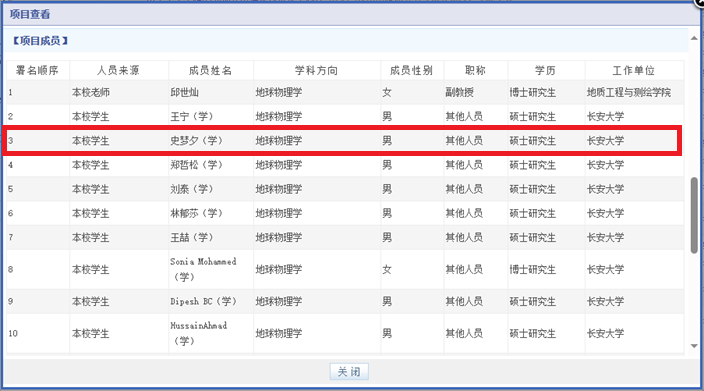Click the 职称 column header
Image resolution: width=704 pixels, height=391 pixels.
pos(475,70)
